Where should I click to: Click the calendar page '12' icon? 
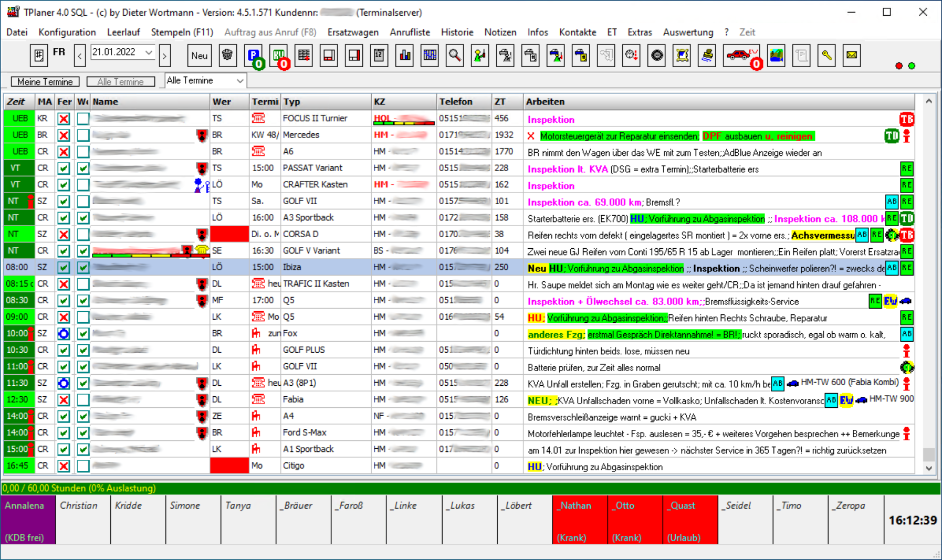[379, 56]
